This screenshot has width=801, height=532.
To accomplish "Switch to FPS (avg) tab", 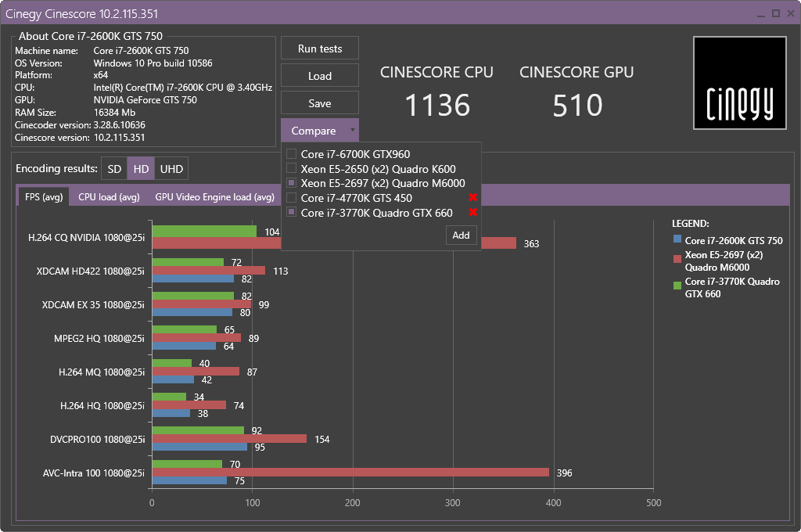I will [x=44, y=196].
